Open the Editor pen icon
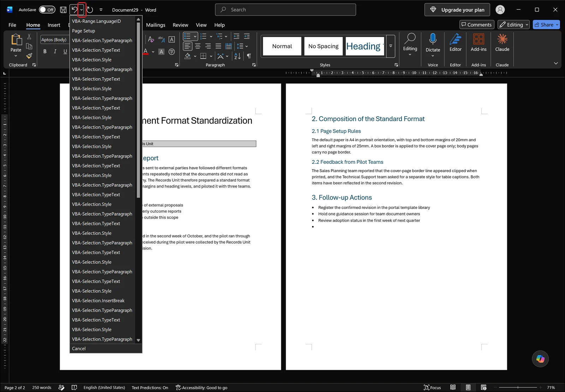The image size is (565, 392). (x=456, y=40)
